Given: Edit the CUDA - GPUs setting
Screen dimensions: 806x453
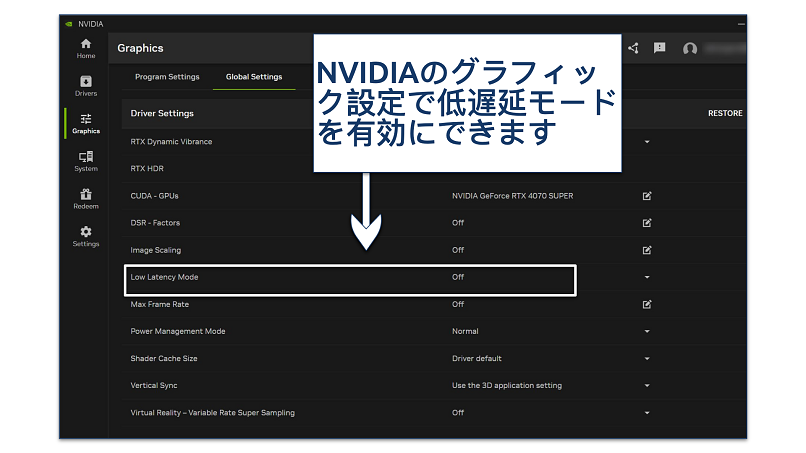Looking at the screenshot, I should click(647, 196).
